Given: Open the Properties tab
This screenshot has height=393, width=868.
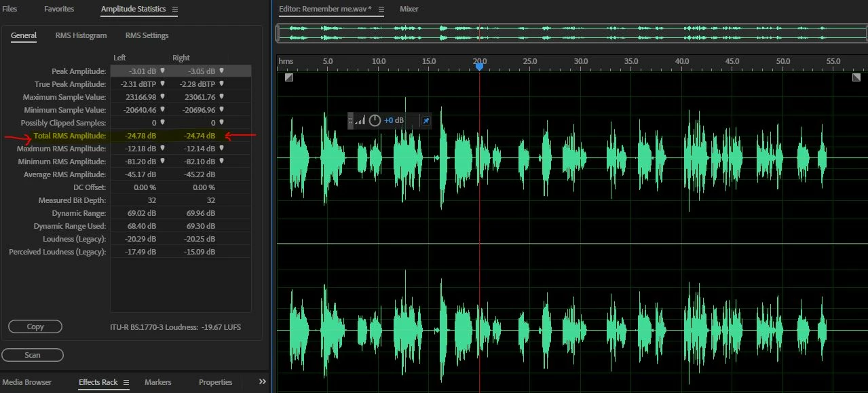Looking at the screenshot, I should (x=216, y=382).
